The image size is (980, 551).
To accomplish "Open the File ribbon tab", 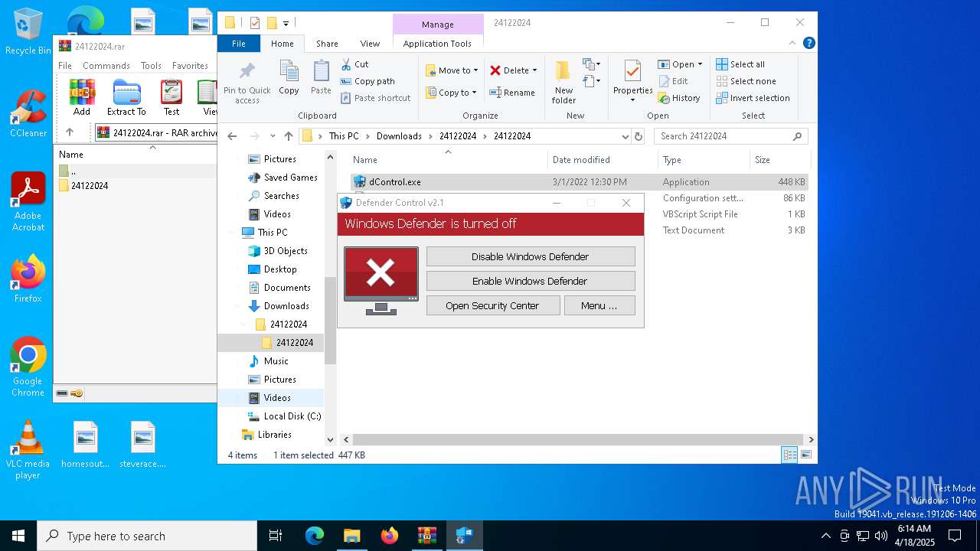I will (x=239, y=44).
